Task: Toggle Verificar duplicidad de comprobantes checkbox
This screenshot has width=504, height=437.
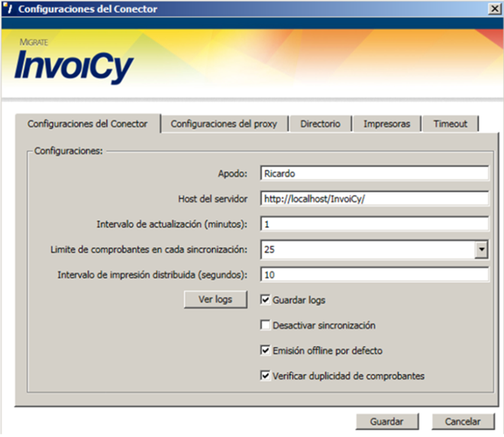Action: point(265,376)
